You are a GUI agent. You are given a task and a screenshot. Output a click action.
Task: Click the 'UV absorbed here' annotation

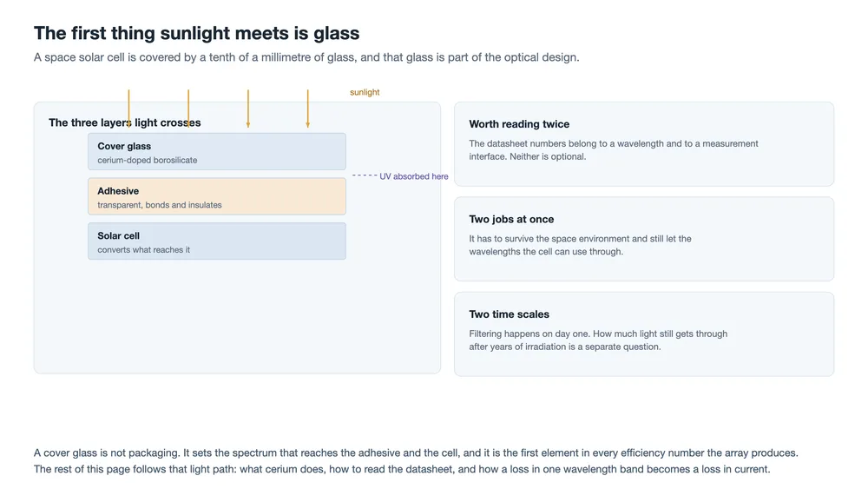coord(413,176)
